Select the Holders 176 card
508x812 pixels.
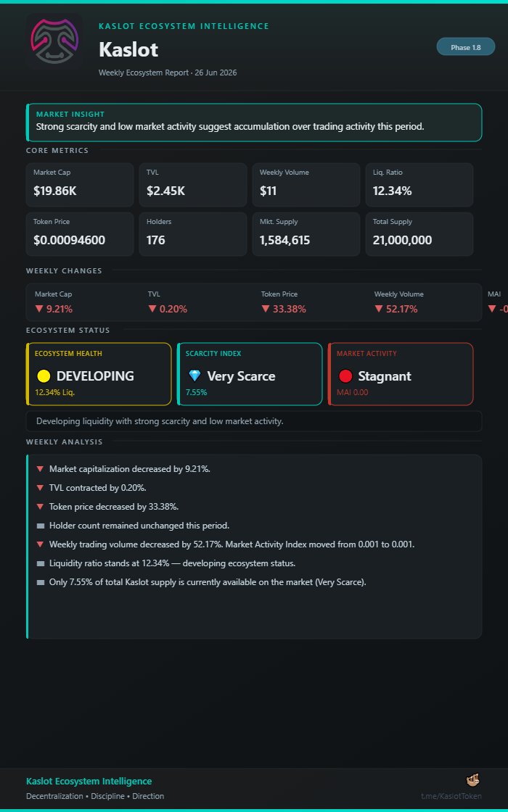(x=193, y=234)
